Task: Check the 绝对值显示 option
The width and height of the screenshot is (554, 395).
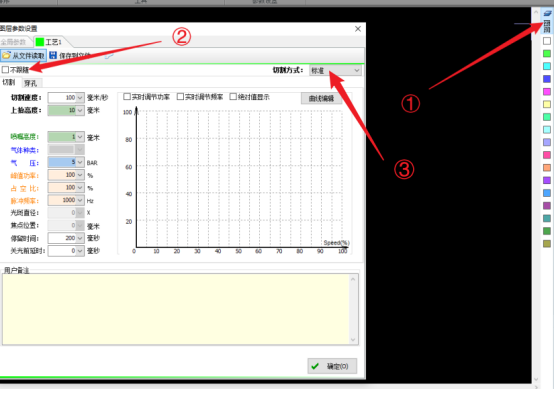Action: tap(233, 96)
